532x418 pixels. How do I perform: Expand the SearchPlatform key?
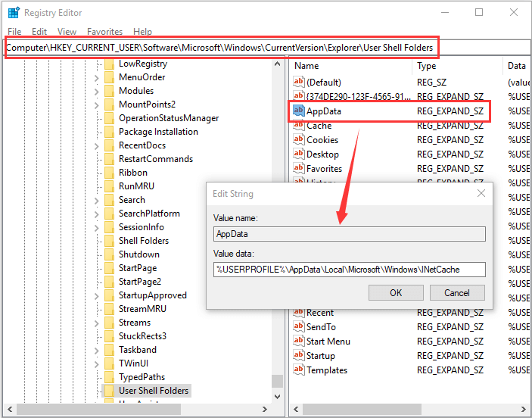coord(97,214)
